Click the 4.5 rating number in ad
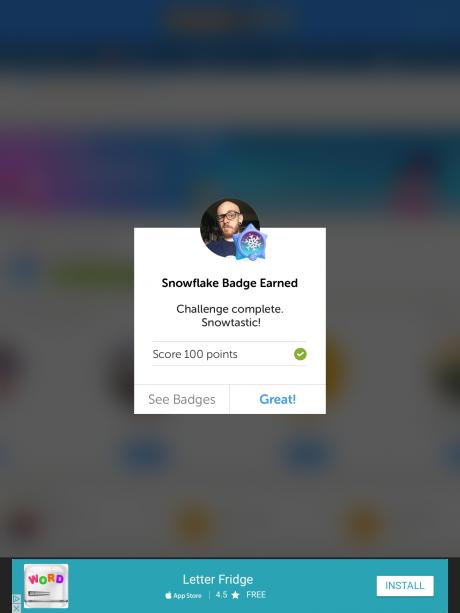460x613 pixels. tap(221, 595)
